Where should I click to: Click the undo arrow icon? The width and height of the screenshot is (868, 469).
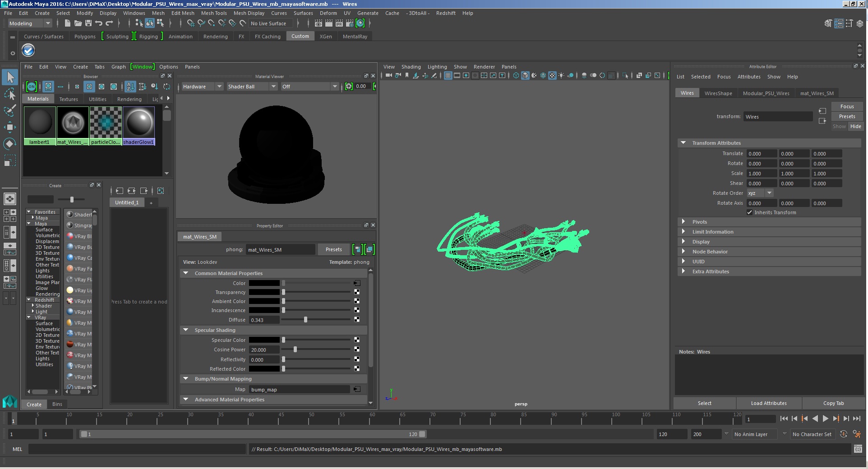point(99,23)
